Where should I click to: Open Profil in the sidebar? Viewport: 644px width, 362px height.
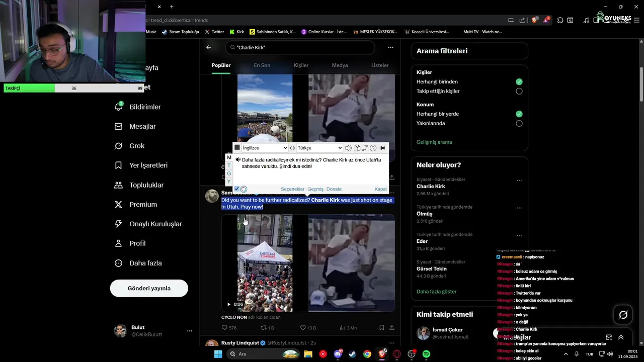tap(130, 243)
